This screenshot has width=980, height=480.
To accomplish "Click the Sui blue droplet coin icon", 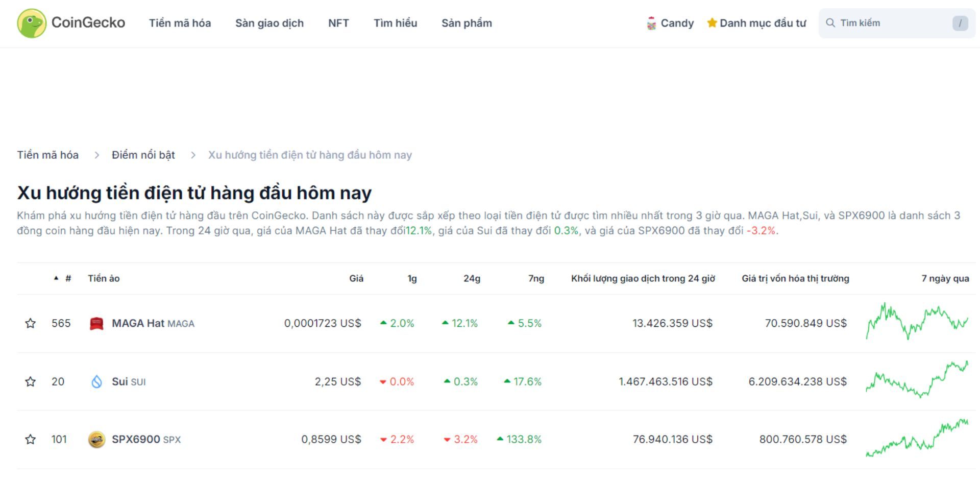I will [99, 381].
